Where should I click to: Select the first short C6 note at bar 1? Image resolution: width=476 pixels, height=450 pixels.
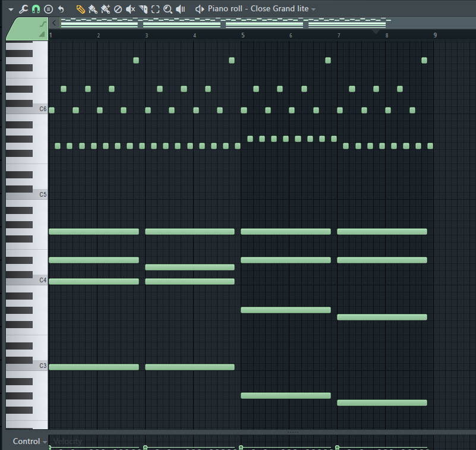52,110
